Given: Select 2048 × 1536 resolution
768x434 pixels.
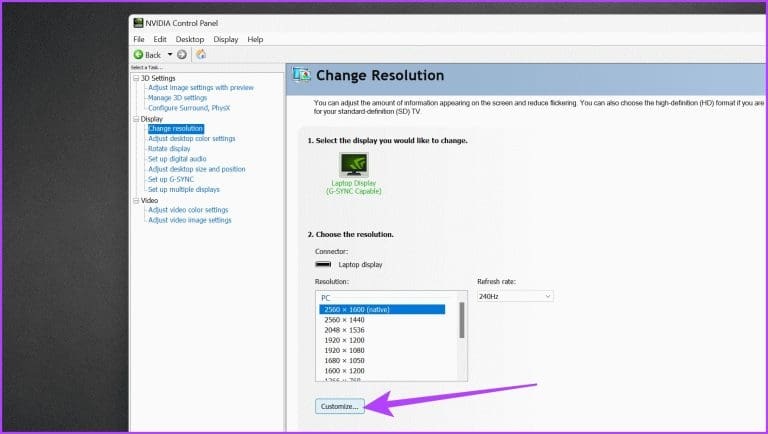Looking at the screenshot, I should click(x=344, y=330).
